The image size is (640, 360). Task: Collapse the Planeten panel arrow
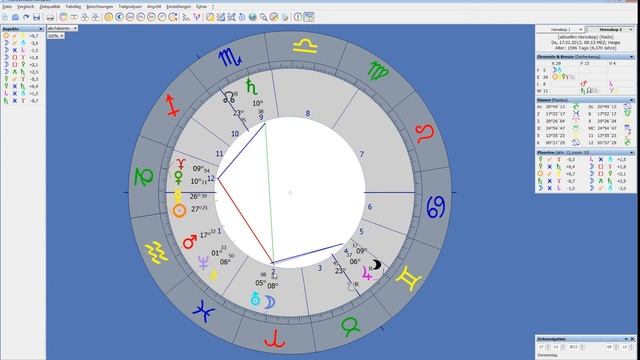click(631, 152)
